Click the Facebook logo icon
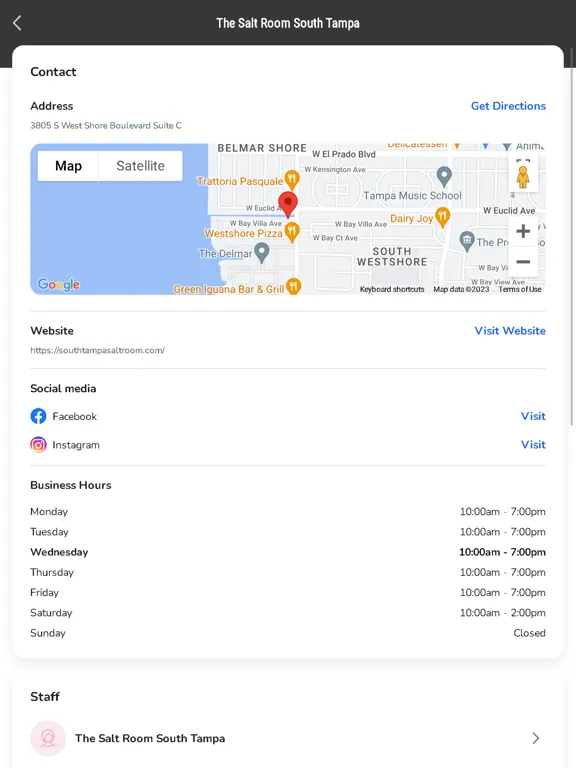This screenshot has width=576, height=768. click(x=38, y=416)
